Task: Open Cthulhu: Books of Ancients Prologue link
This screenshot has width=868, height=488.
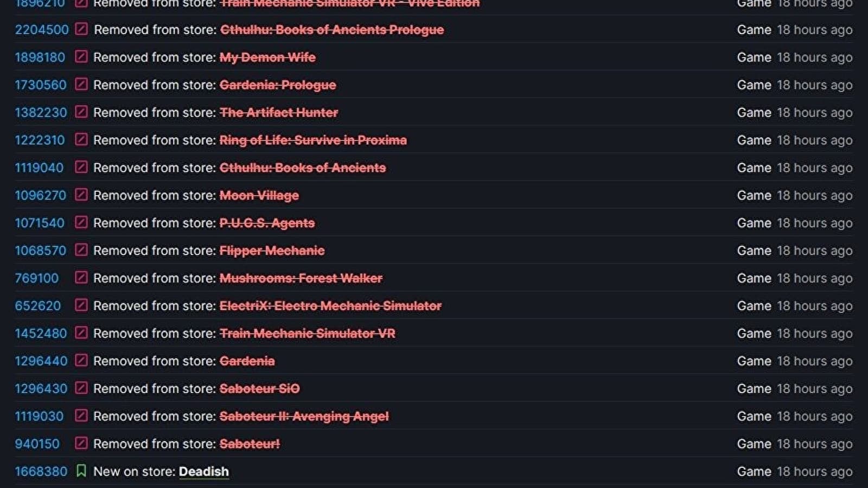Action: (x=331, y=30)
